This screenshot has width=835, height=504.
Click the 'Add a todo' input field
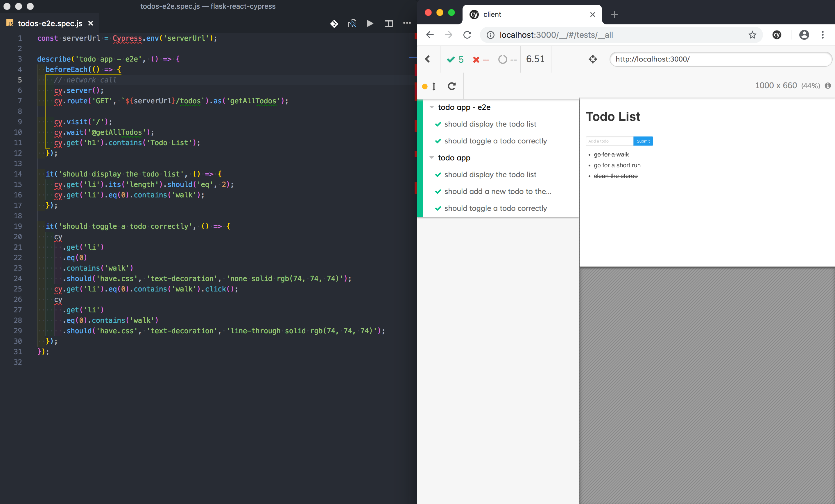(x=609, y=141)
